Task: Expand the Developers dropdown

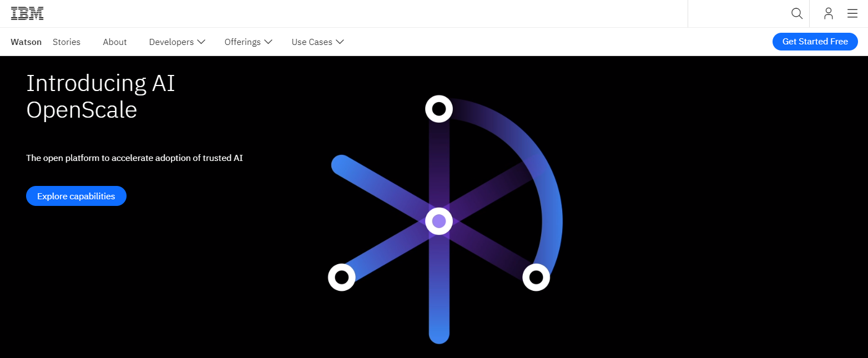Action: coord(172,42)
